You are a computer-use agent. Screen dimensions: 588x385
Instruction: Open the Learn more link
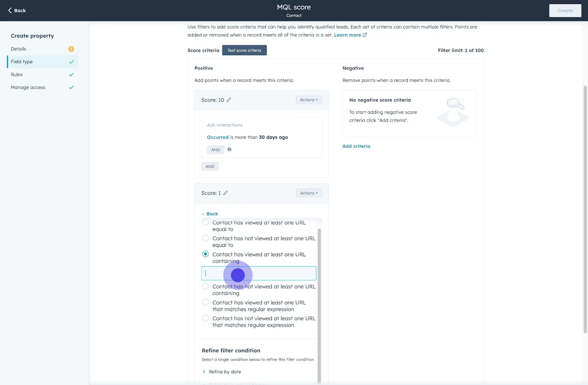coord(347,35)
